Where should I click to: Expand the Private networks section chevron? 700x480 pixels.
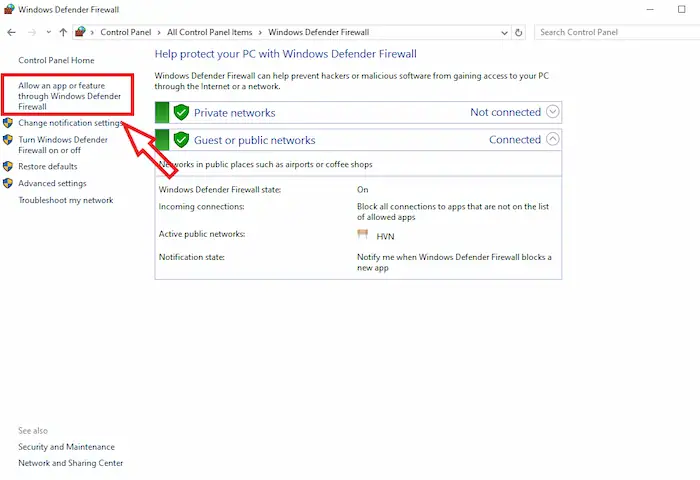pos(553,112)
